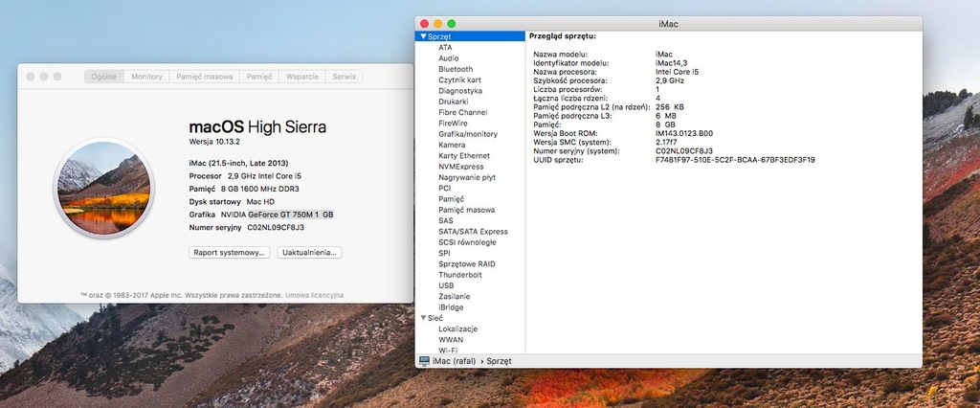
Task: Switch to the Ogólne tab
Action: [x=103, y=77]
